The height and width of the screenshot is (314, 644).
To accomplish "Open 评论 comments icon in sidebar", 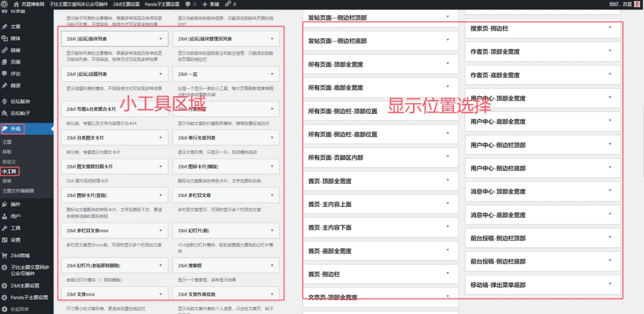I will pyautogui.click(x=4, y=74).
